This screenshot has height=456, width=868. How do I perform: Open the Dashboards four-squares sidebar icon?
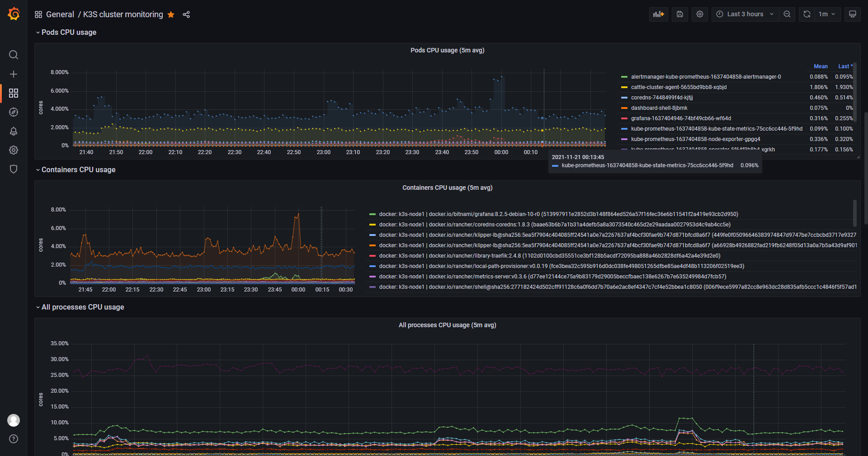click(14, 93)
